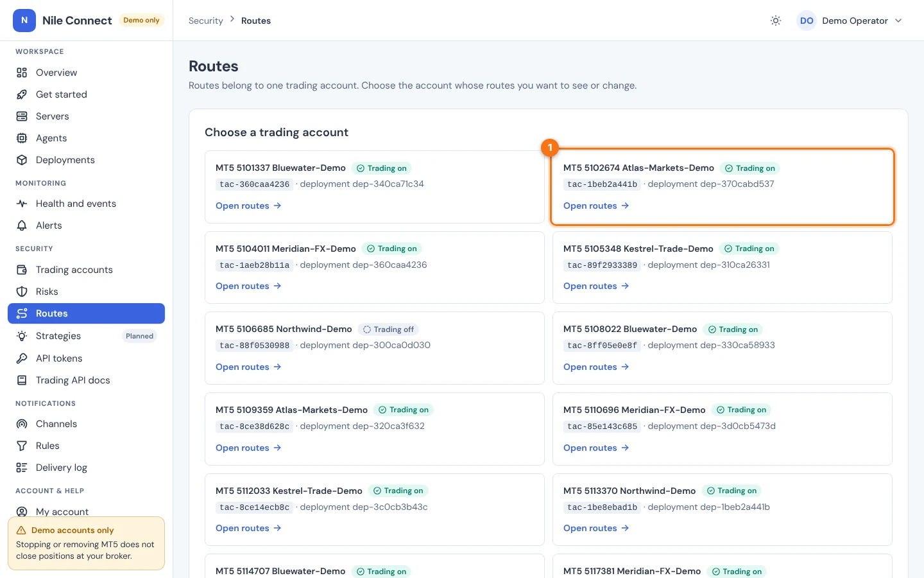Select Health and events in sidebar

(x=86, y=204)
